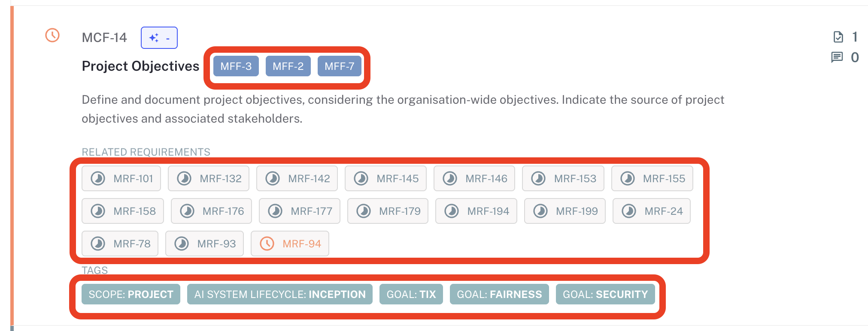The height and width of the screenshot is (331, 868).
Task: Click the progress icon on MRF-155
Action: (x=628, y=178)
